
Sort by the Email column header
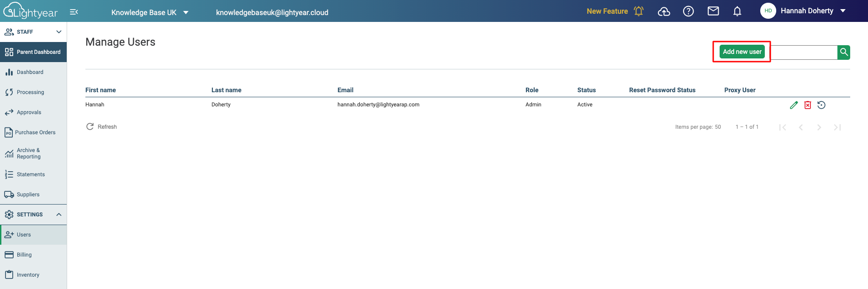(345, 90)
